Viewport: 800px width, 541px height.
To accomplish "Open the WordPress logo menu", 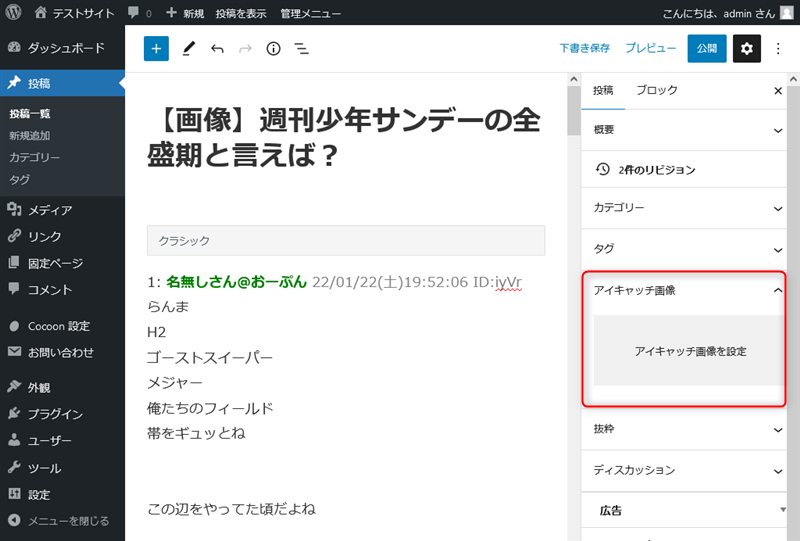I will [x=13, y=12].
